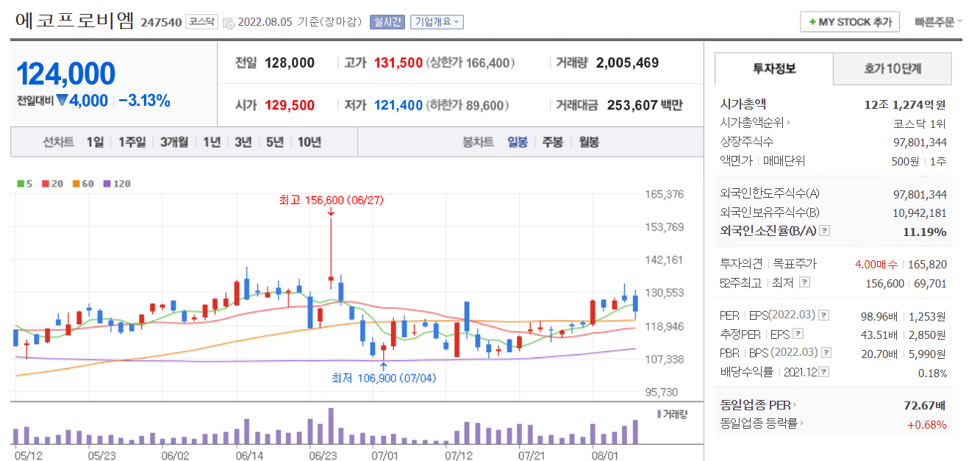980x461 pixels.
Task: Select the 1일 line chart period
Action: 95,142
